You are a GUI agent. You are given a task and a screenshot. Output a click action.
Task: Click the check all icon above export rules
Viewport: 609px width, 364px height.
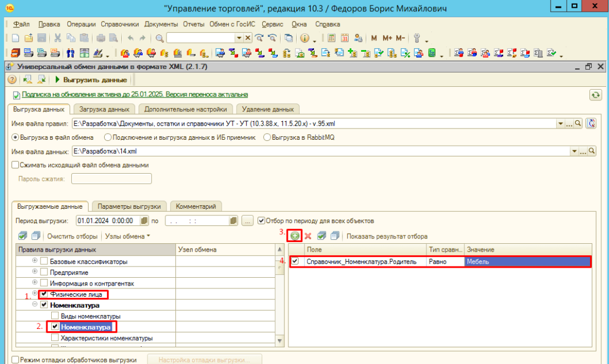[x=23, y=236]
